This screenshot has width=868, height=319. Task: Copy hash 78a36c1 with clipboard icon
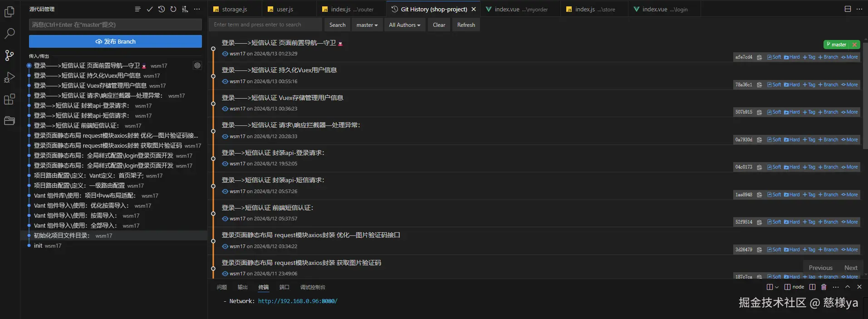click(759, 85)
